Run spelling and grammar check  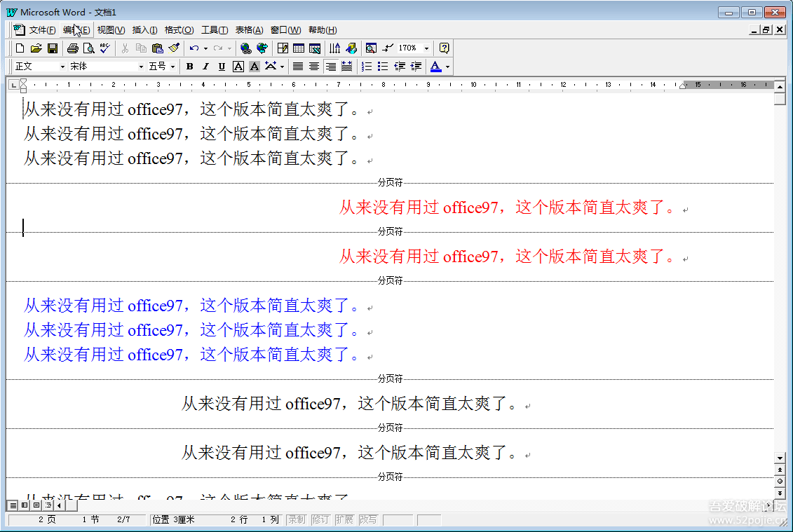[x=104, y=48]
